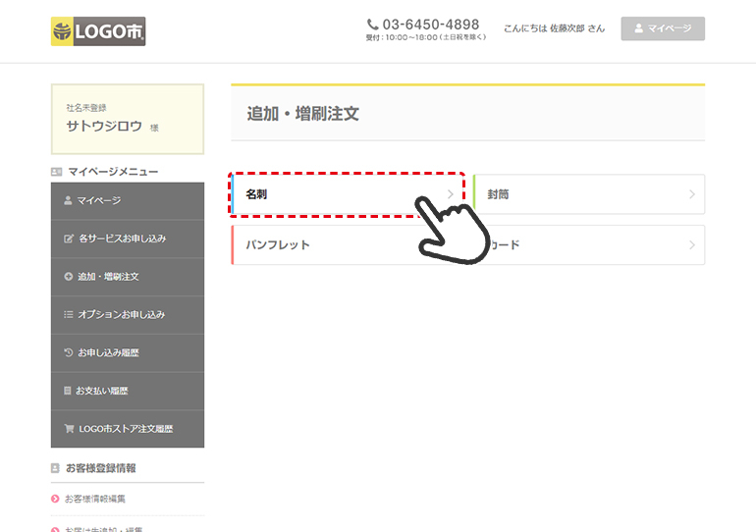Open お支払い履歴 menu item

[128, 391]
